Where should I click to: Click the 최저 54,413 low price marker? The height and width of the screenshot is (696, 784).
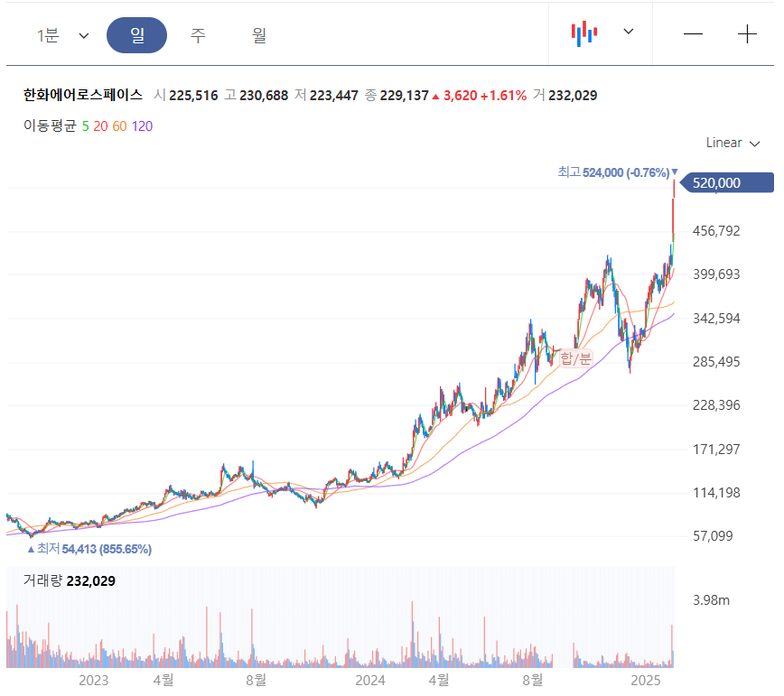93,549
